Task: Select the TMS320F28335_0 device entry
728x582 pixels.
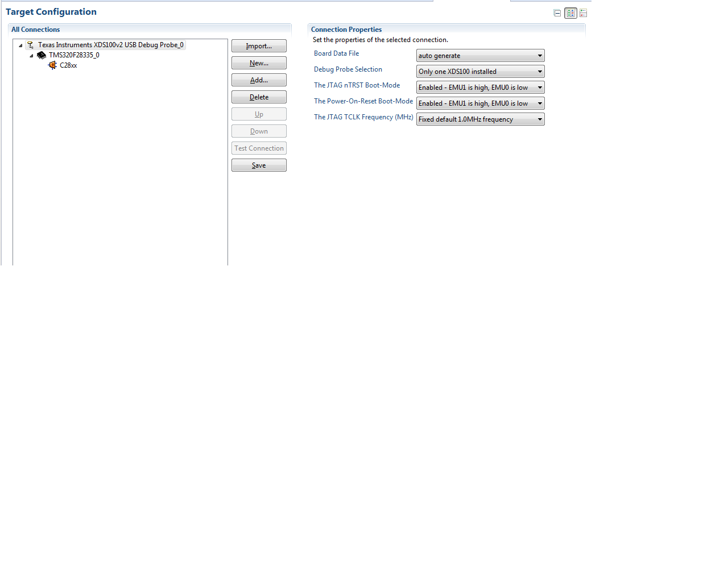Action: [x=74, y=55]
